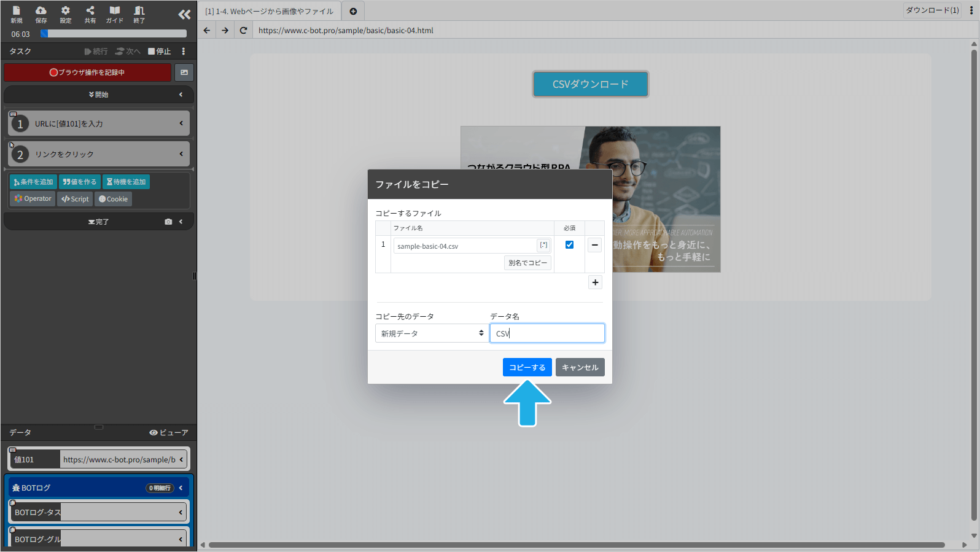Click the コピーする button
Screen dimensions: 980x552
pyautogui.click(x=527, y=367)
